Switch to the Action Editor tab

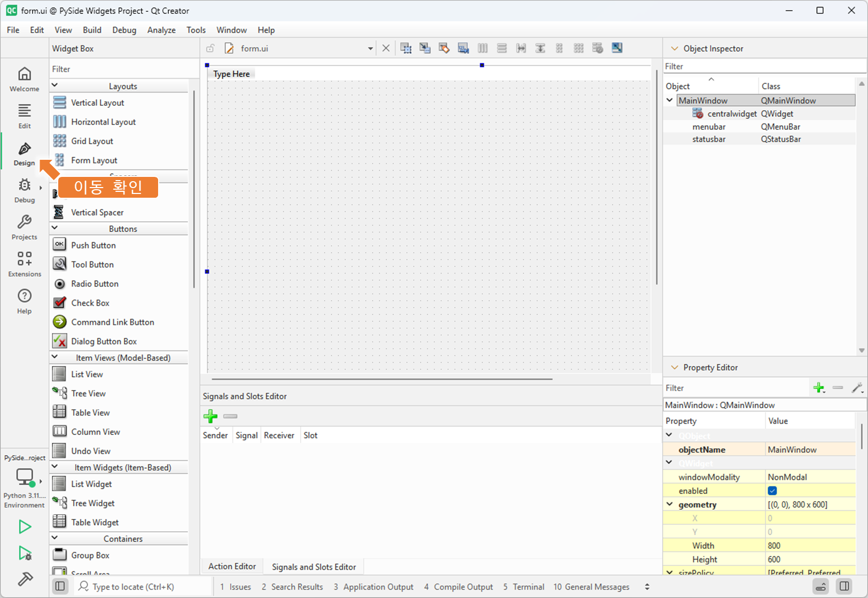tap(232, 566)
